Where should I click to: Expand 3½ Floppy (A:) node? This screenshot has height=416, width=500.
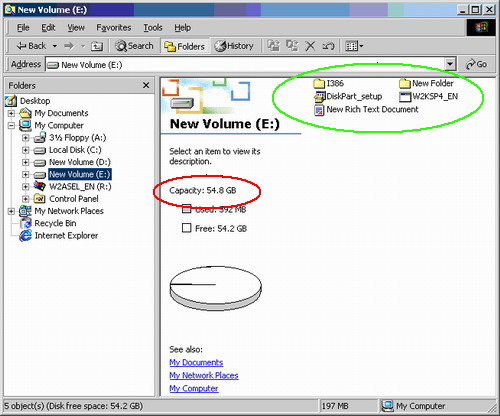26,138
